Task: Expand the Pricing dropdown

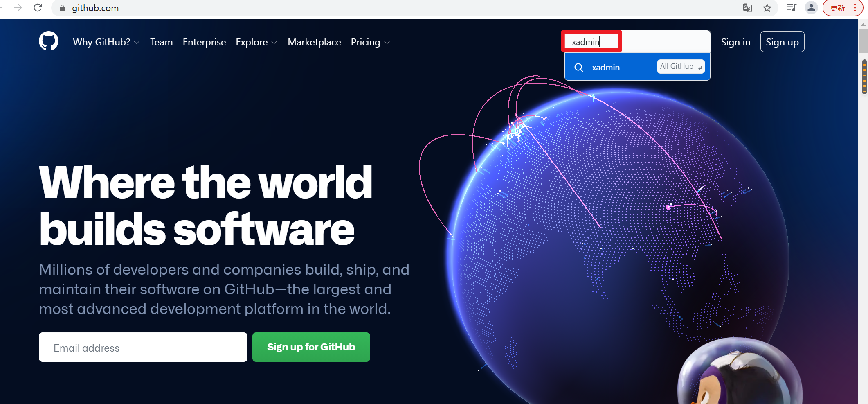Action: [371, 42]
